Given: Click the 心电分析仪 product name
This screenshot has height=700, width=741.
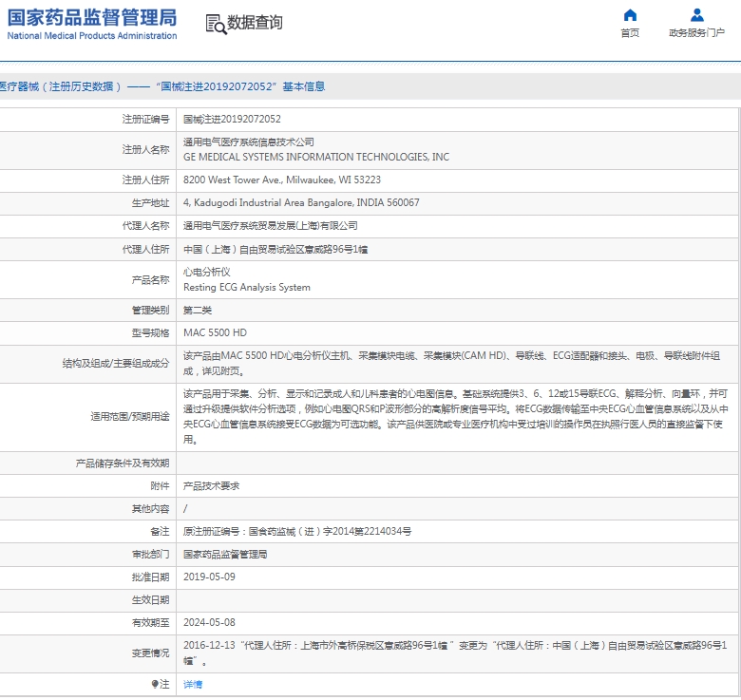Looking at the screenshot, I should 207,272.
